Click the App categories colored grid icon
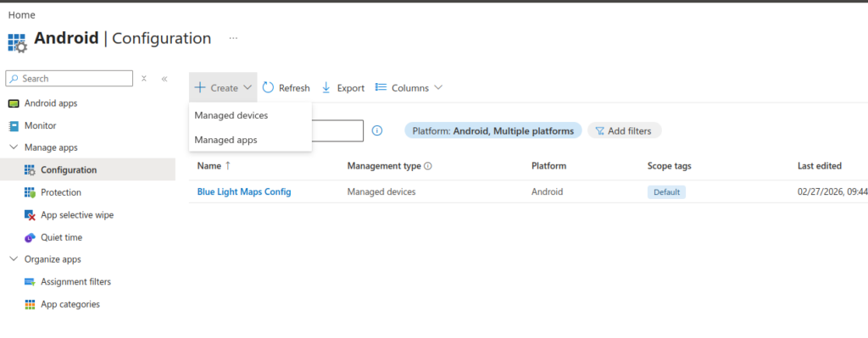Screen dimensions: 868x338 [30, 305]
